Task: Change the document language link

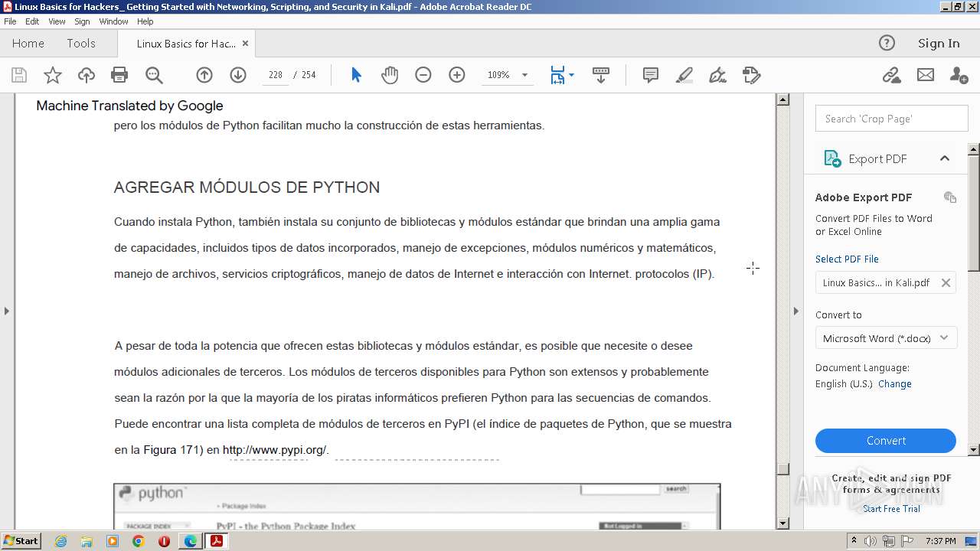Action: pos(895,383)
